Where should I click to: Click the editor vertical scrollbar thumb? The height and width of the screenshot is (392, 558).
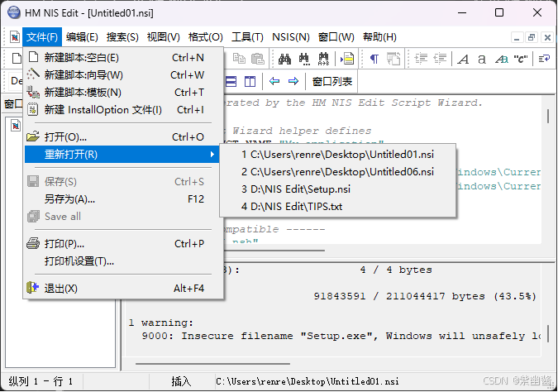click(548, 116)
